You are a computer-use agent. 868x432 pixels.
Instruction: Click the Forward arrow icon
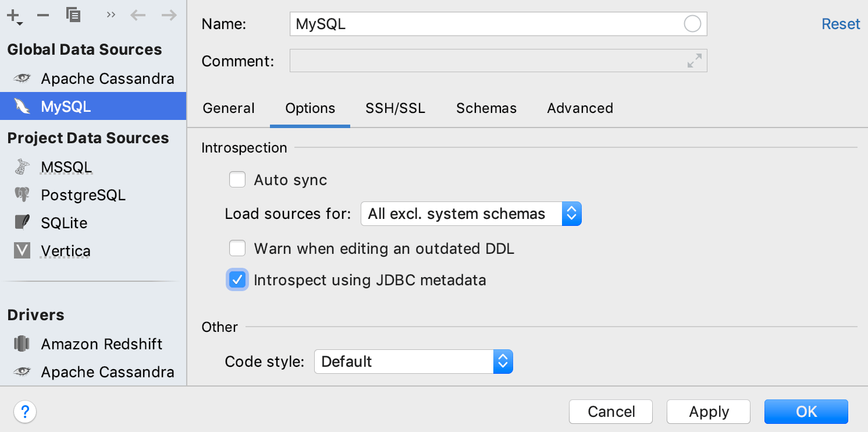tap(169, 15)
